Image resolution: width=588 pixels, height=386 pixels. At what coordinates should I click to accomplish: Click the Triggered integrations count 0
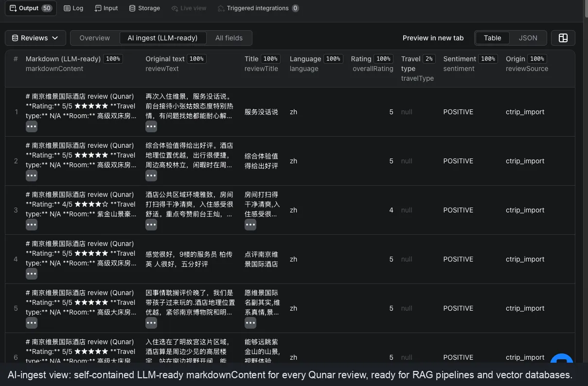click(x=295, y=8)
